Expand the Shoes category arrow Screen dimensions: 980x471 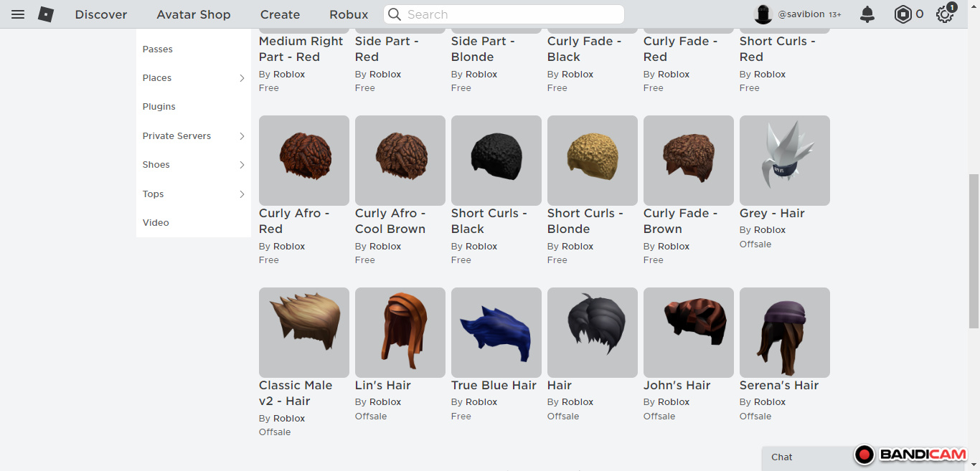242,165
